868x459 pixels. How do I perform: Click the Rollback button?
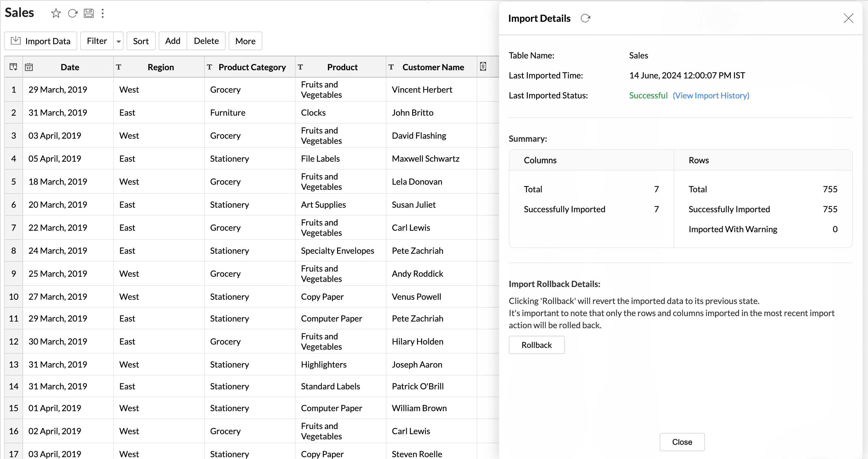pos(536,345)
